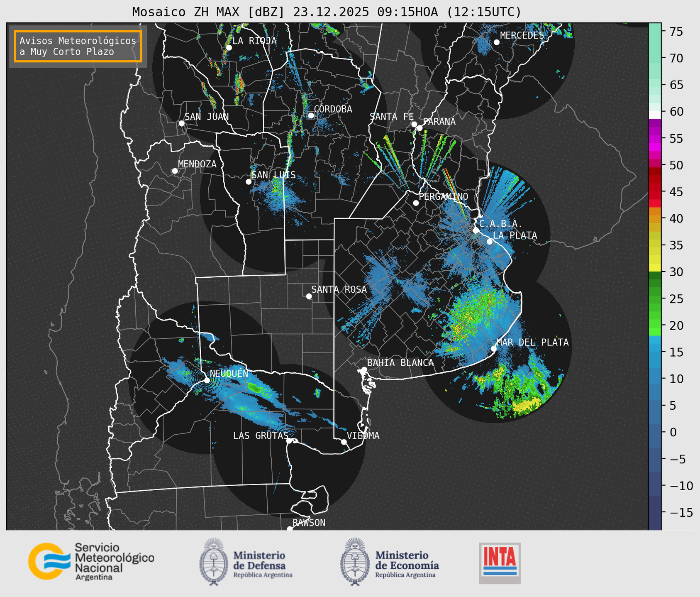This screenshot has width=700, height=597.
Task: Click the Ministerio de Defensa emblem
Action: point(214,562)
